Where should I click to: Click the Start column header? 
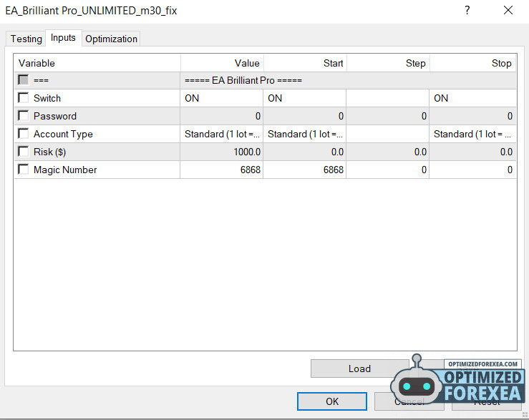click(305, 63)
